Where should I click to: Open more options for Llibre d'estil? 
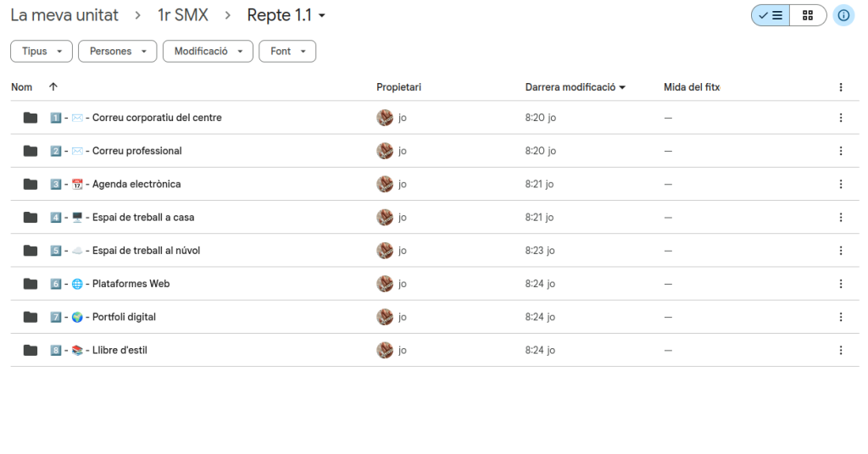click(841, 350)
